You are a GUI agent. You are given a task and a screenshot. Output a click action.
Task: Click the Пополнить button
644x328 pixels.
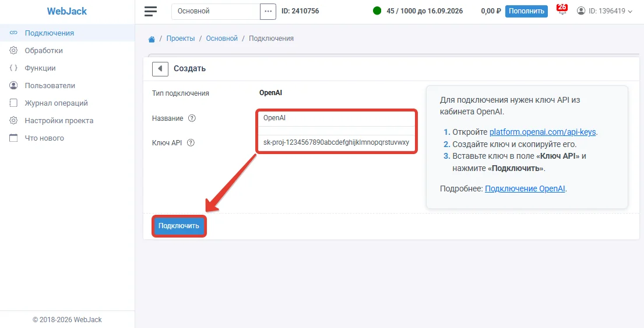526,11
